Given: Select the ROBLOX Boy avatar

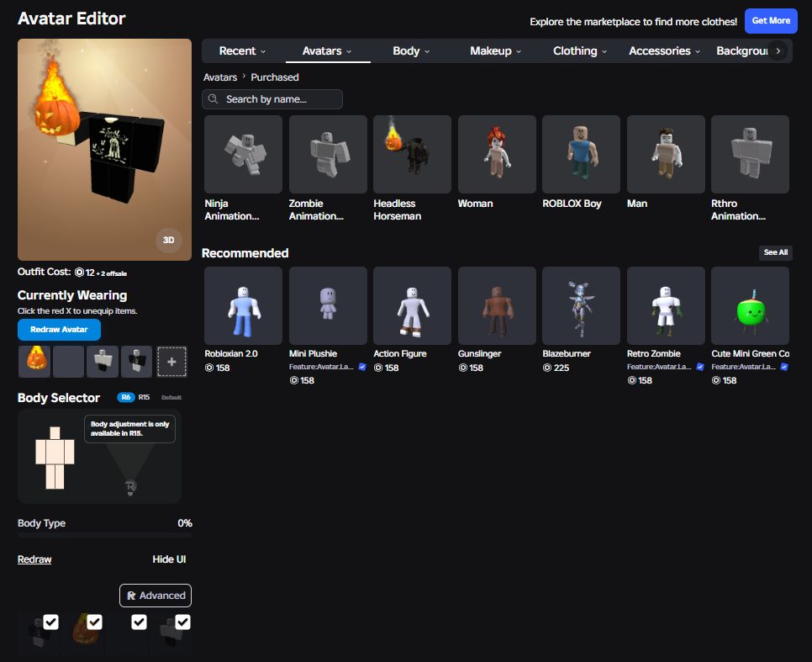Looking at the screenshot, I should [x=581, y=154].
